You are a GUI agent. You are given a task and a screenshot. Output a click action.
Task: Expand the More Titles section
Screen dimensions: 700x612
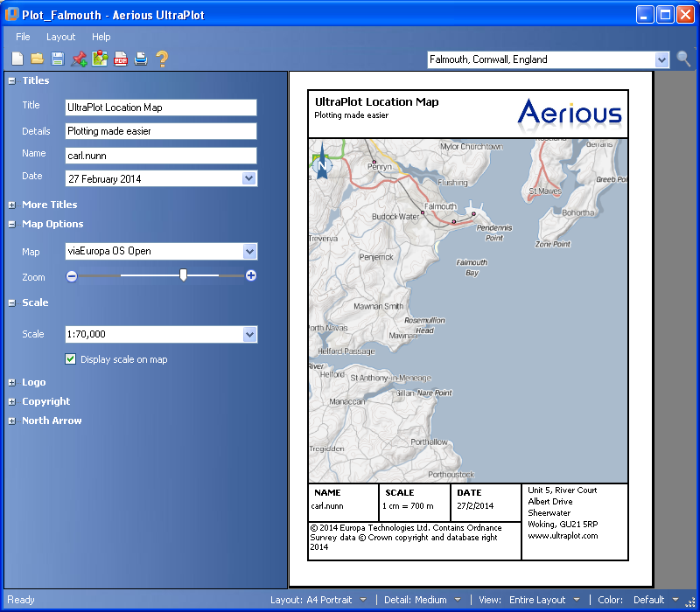(x=12, y=205)
